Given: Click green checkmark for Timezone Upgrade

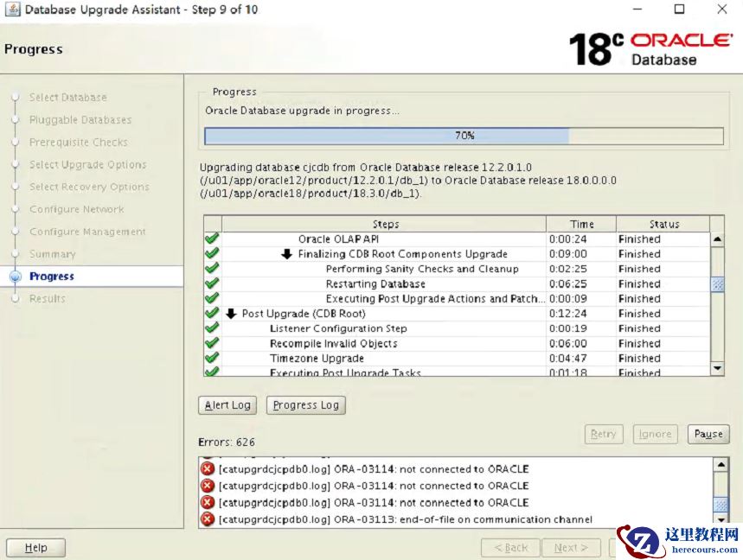Looking at the screenshot, I should pyautogui.click(x=212, y=358).
